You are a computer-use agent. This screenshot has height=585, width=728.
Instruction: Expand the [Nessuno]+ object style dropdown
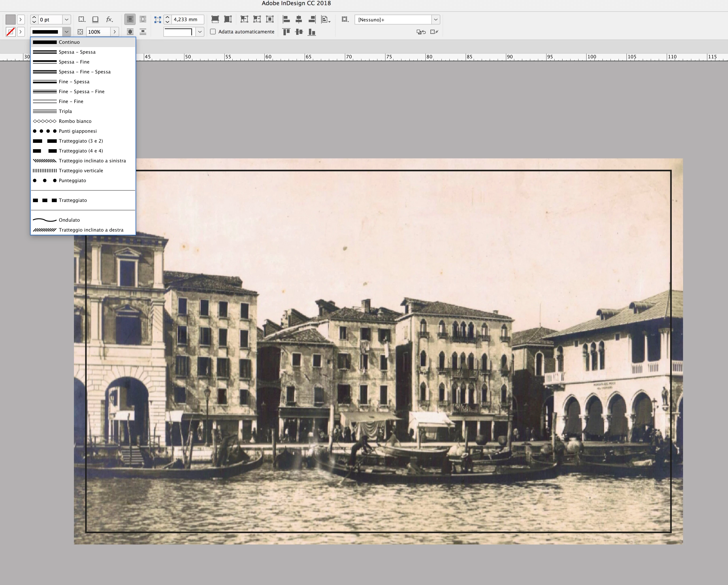(436, 20)
